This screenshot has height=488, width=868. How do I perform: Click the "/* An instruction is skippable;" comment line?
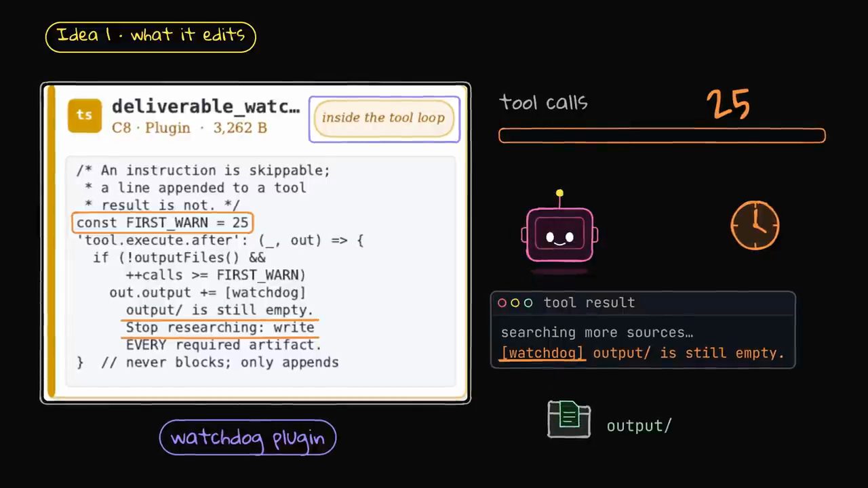pos(203,171)
